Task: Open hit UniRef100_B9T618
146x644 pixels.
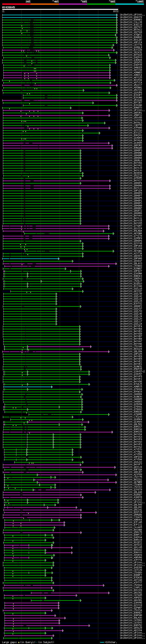Action: click(x=131, y=55)
